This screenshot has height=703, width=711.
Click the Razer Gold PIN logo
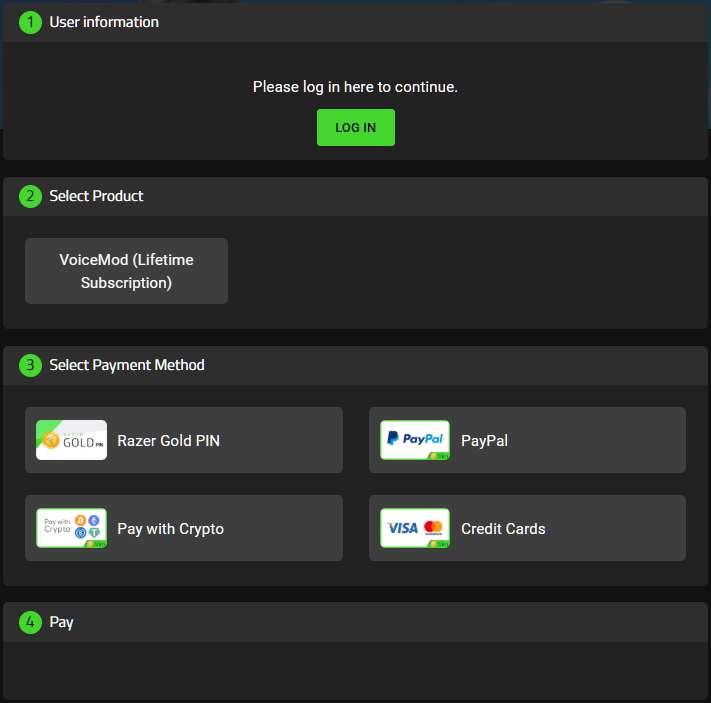[72, 440]
